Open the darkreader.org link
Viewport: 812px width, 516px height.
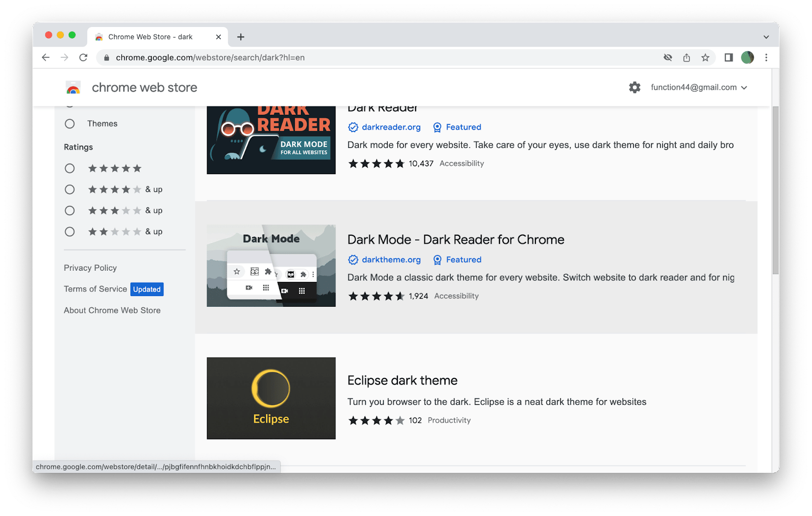tap(391, 127)
